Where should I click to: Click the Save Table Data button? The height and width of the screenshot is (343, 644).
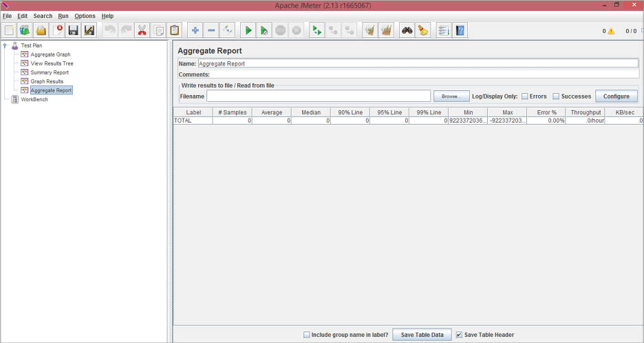(422, 335)
